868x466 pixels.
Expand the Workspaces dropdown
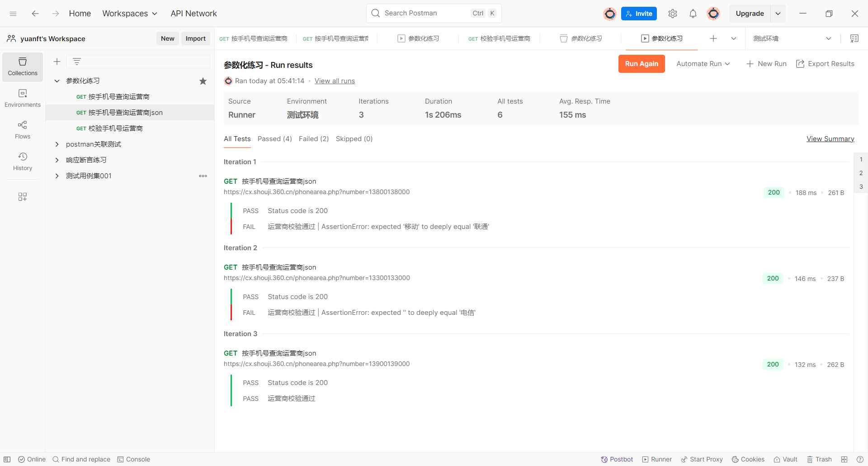[130, 14]
